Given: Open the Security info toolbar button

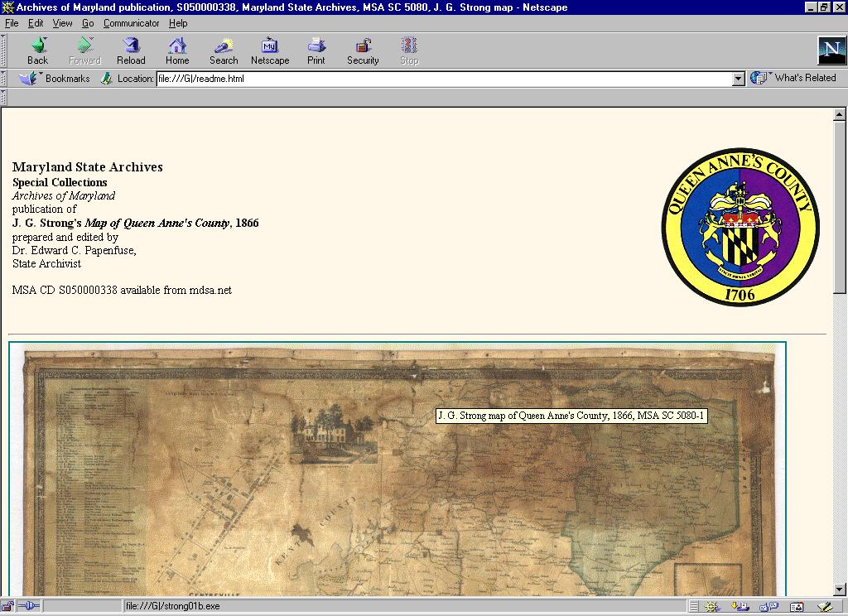Looking at the screenshot, I should coord(363,51).
